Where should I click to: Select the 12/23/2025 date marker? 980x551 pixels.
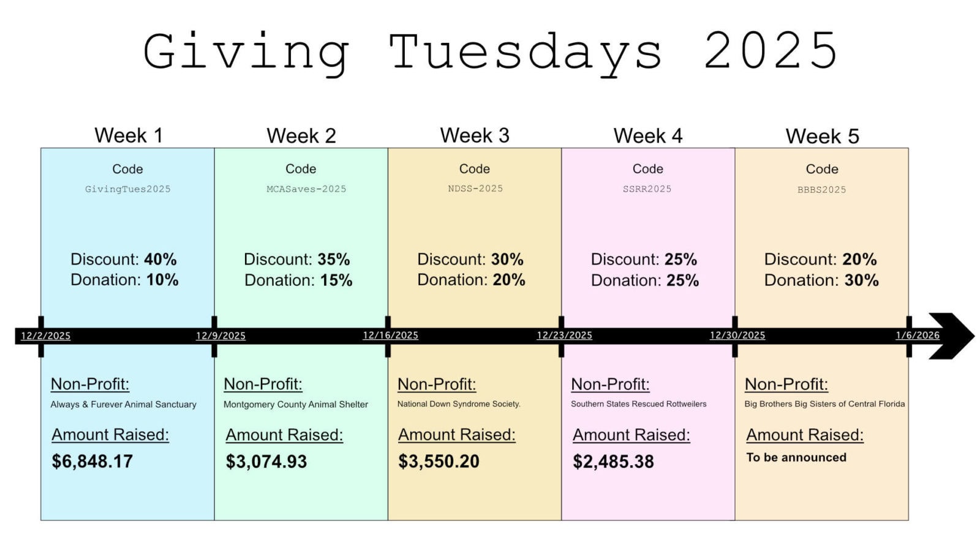pos(564,335)
